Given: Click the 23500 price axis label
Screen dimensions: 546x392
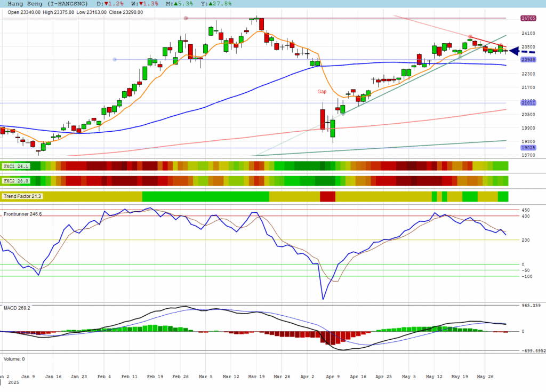Looking at the screenshot, I should (x=528, y=47).
